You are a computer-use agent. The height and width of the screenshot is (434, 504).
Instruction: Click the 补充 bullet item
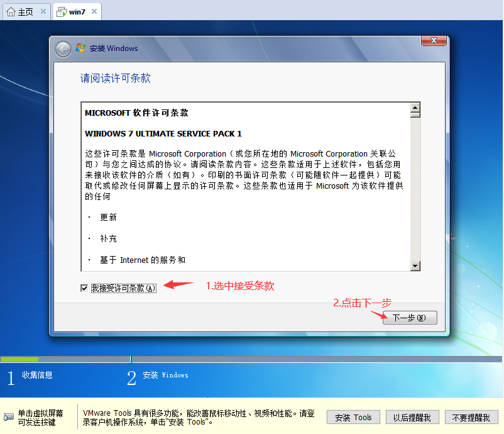click(108, 239)
